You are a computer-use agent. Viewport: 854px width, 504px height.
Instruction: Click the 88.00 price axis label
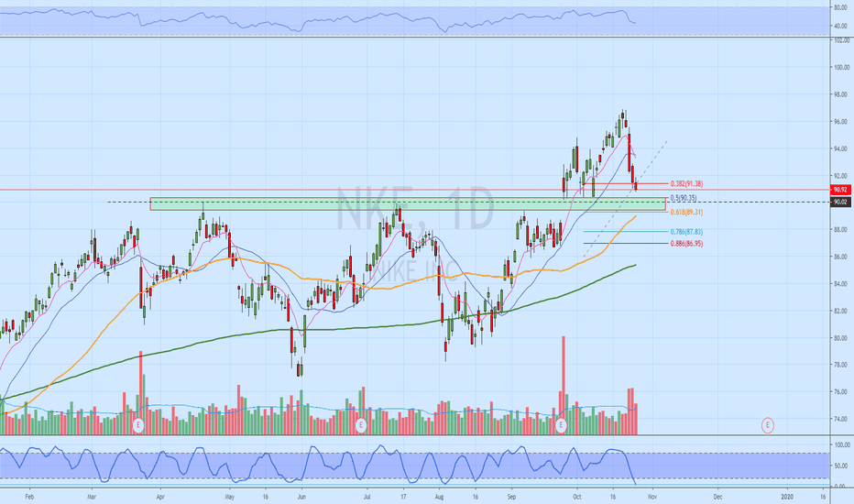840,229
